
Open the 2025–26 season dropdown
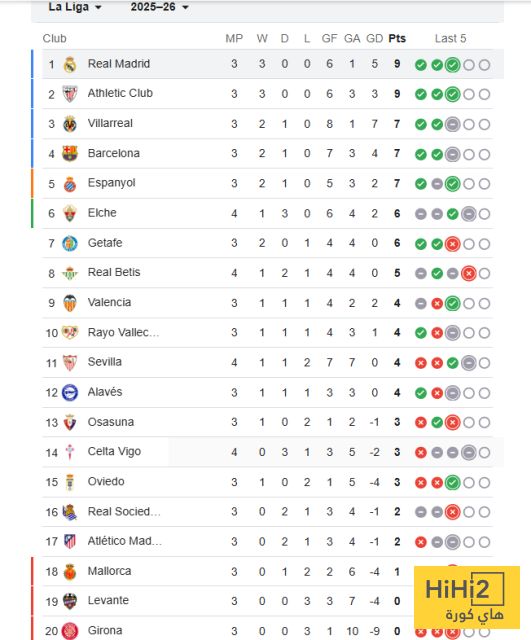tap(160, 7)
